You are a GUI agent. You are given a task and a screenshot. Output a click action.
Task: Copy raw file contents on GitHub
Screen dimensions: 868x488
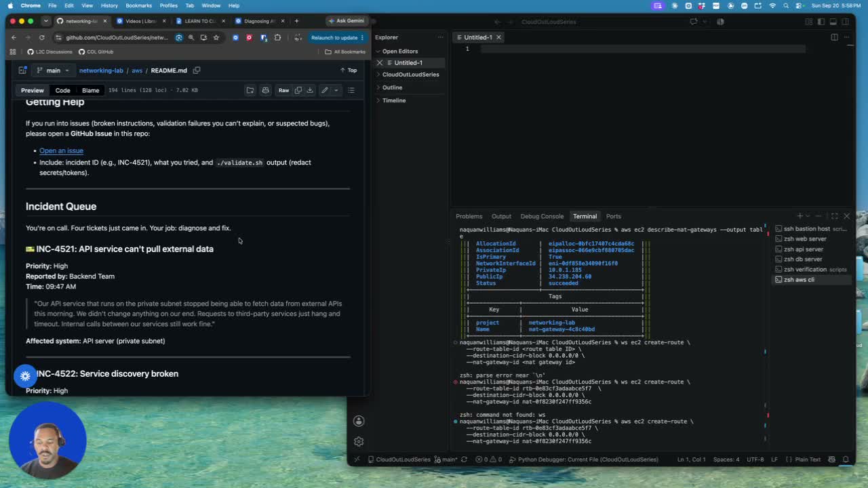tap(298, 90)
